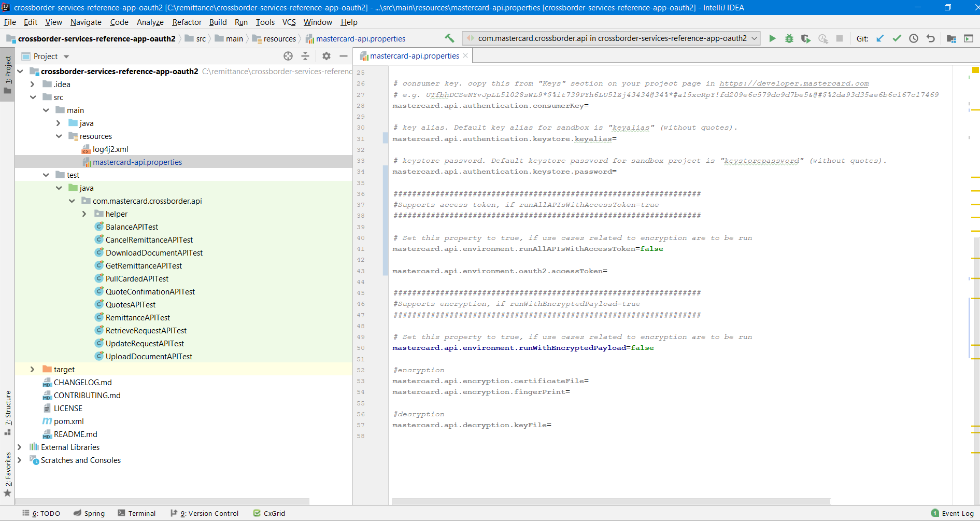The height and width of the screenshot is (521, 980).
Task: Click the Build project hammer icon
Action: coord(449,38)
